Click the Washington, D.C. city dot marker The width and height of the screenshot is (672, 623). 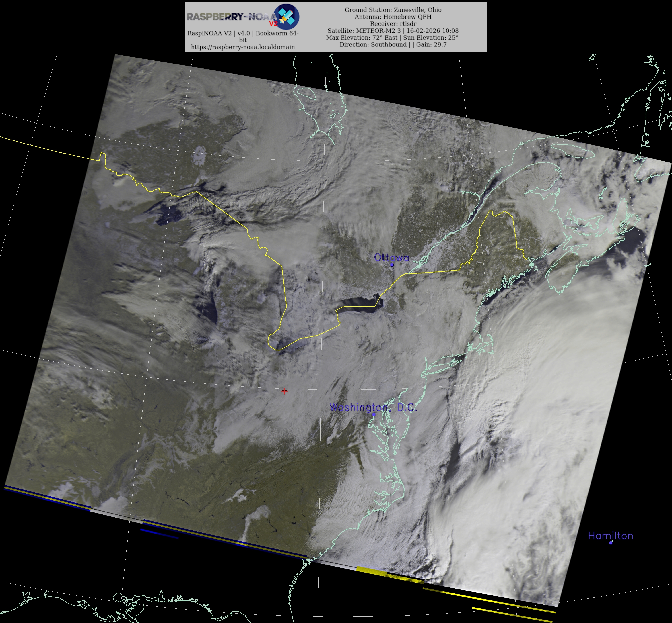pos(374,415)
